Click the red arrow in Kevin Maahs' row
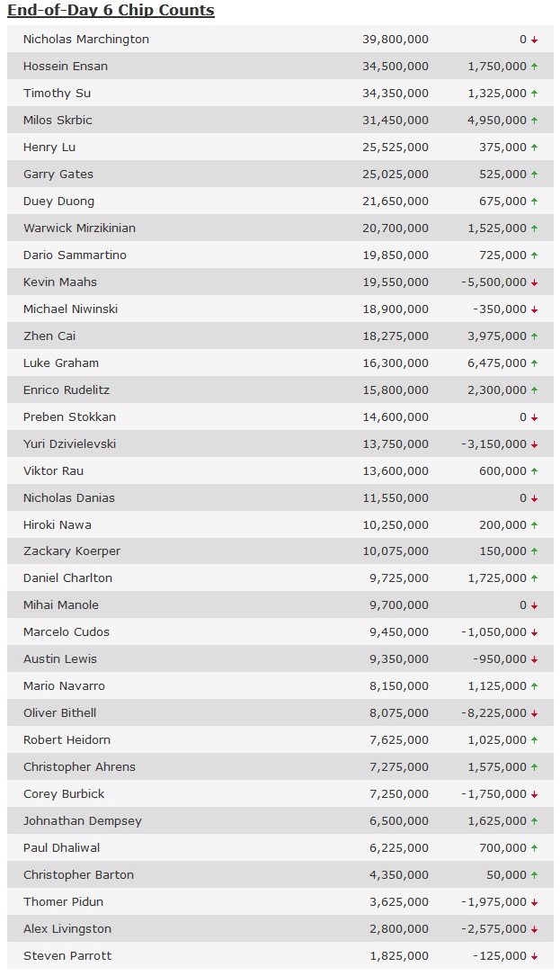560x976 pixels. tap(534, 282)
